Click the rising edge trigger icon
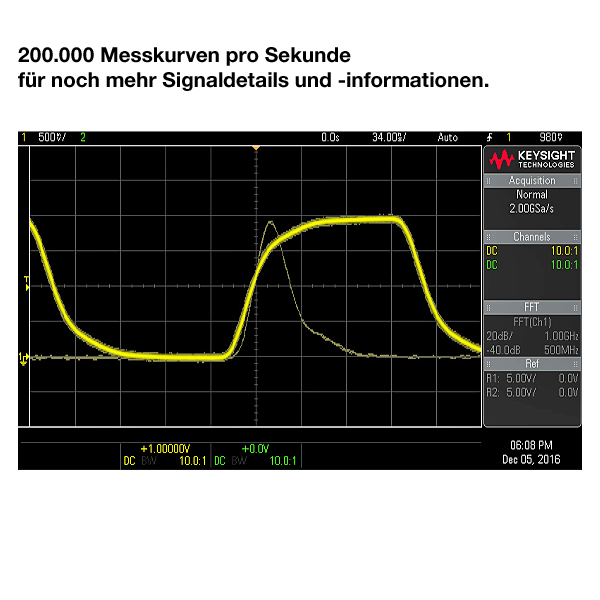 [x=489, y=137]
